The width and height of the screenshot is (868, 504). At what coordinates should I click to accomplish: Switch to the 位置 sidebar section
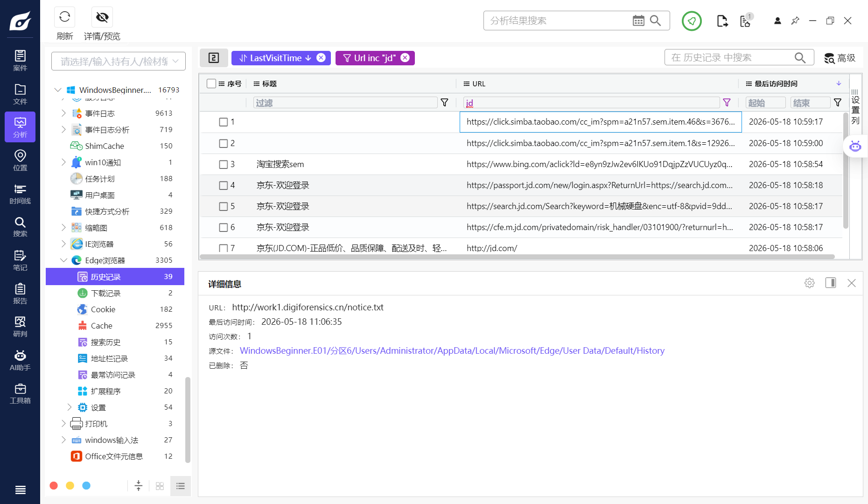point(20,160)
